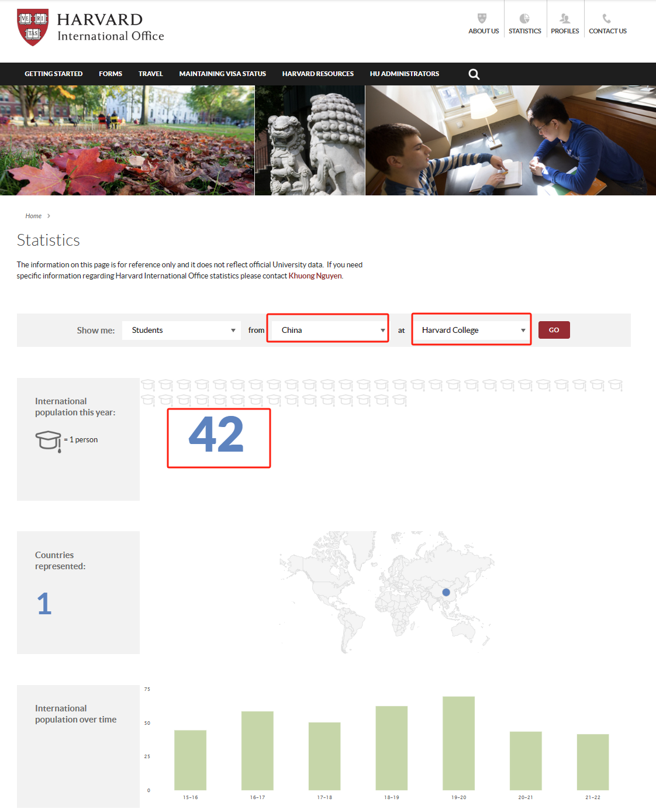Click the 'International population over time' label
The height and width of the screenshot is (812, 656).
76,714
